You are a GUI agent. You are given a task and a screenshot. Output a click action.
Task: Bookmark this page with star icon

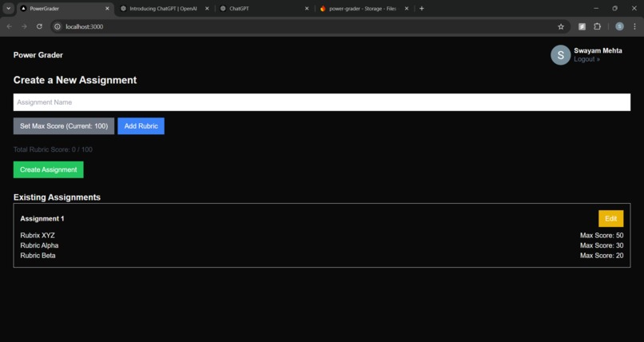pyautogui.click(x=561, y=26)
